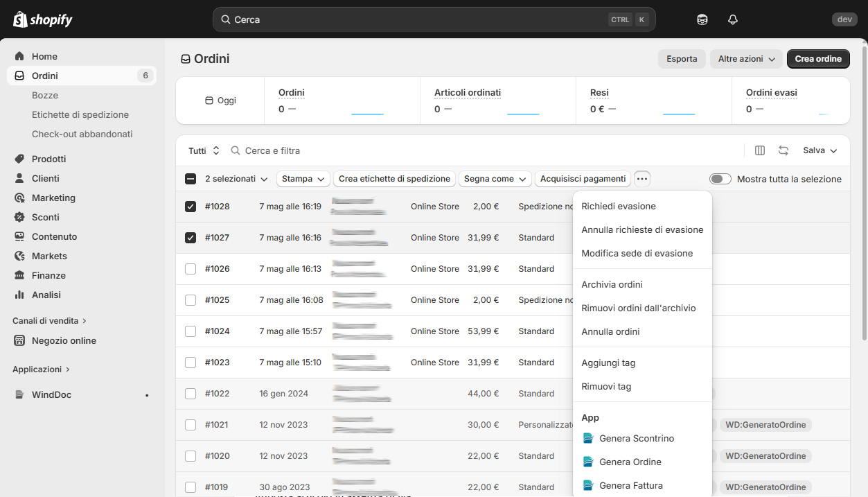This screenshot has height=497, width=868.
Task: Check order #1021 checkbox
Action: point(191,425)
